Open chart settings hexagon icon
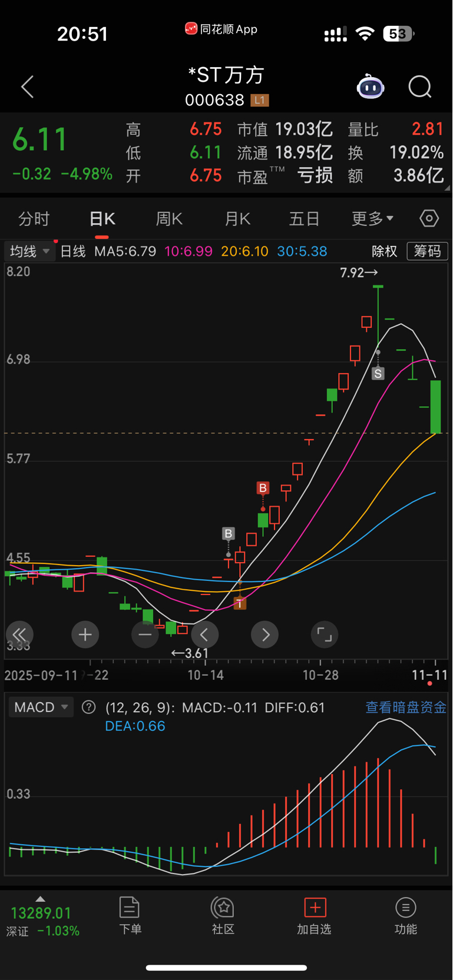Image resolution: width=453 pixels, height=980 pixels. tap(429, 219)
